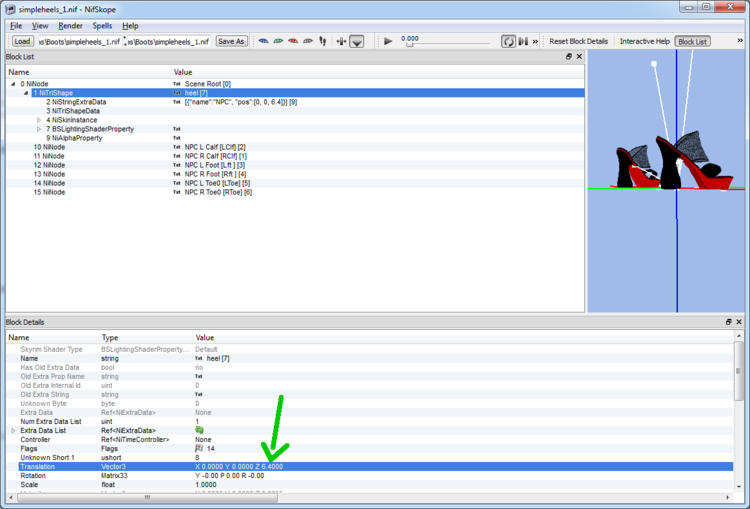Open the File menu
The image size is (750, 509).
pyautogui.click(x=16, y=26)
